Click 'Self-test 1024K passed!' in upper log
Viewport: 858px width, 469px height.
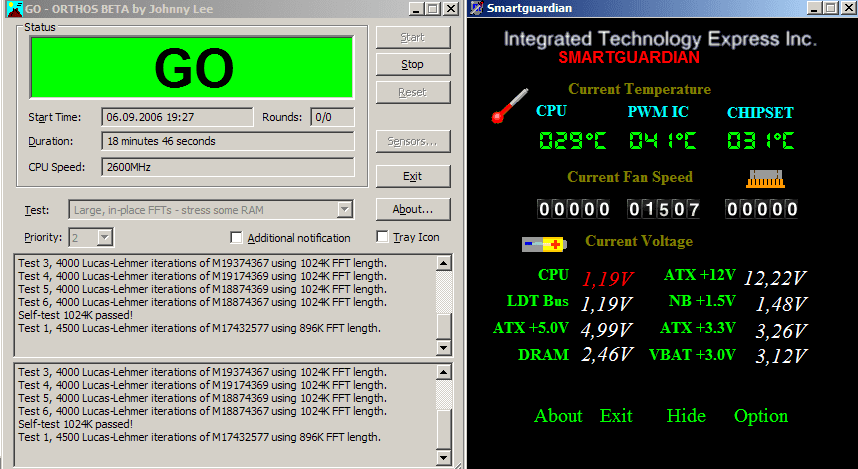click(76, 315)
